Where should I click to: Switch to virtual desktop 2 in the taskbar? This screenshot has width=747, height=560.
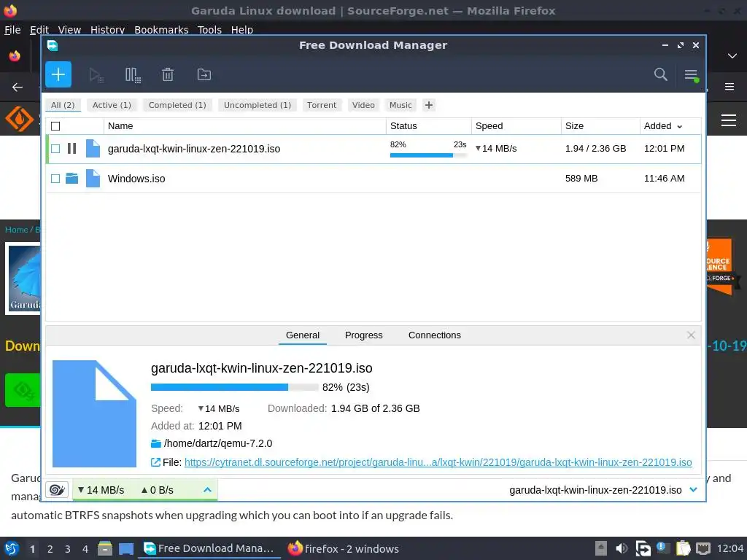[50, 549]
